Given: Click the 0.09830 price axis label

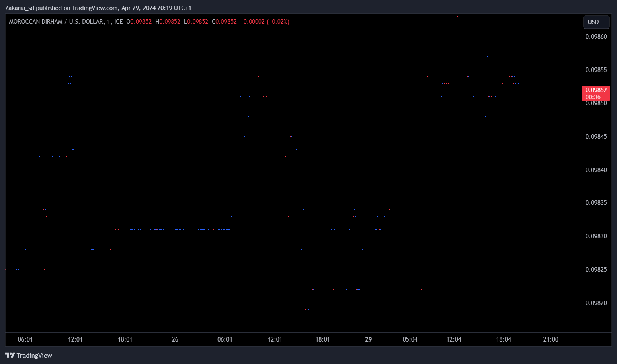Looking at the screenshot, I should (x=596, y=236).
